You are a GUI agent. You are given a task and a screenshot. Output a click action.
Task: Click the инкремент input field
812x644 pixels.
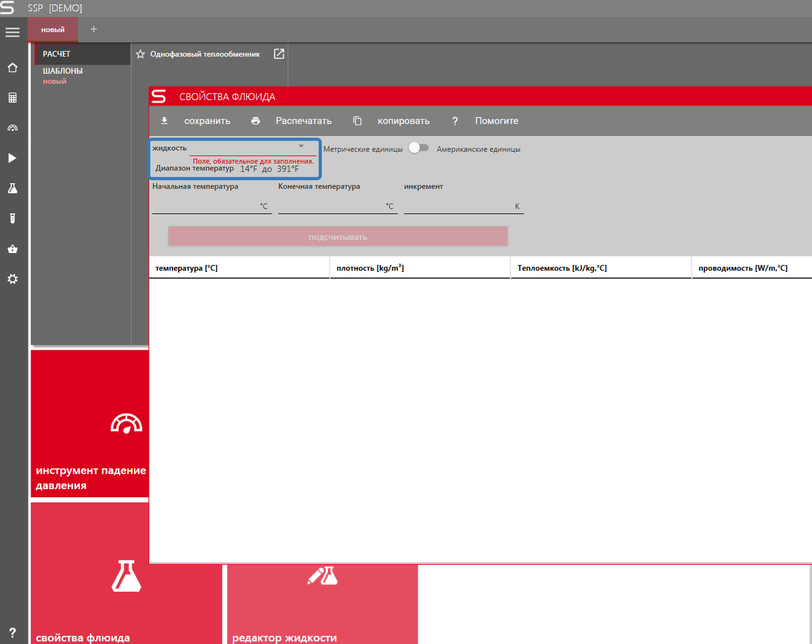tap(464, 206)
